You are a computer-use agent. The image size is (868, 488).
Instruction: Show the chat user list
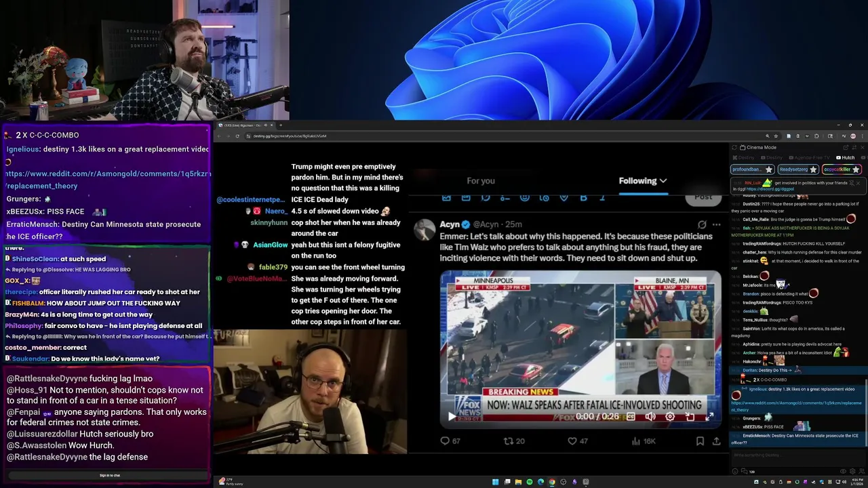[862, 471]
